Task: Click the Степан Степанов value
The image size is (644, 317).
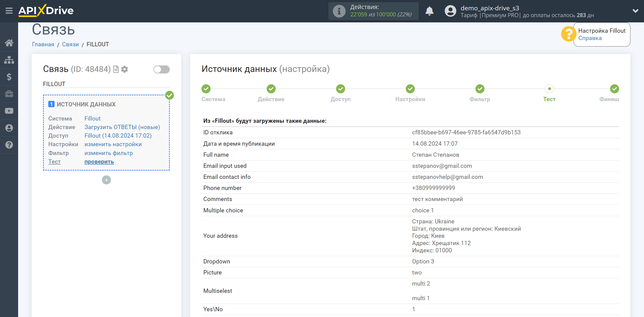Action: tap(435, 155)
